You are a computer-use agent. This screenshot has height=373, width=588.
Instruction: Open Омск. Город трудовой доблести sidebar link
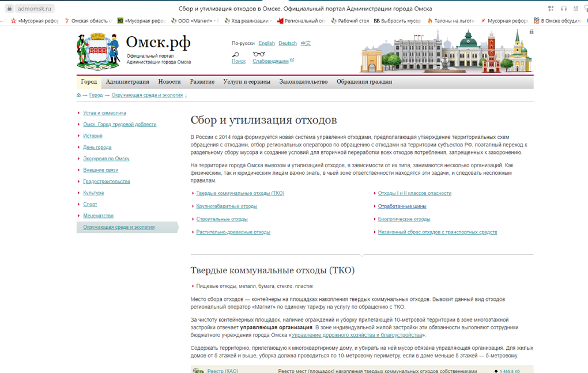point(120,125)
